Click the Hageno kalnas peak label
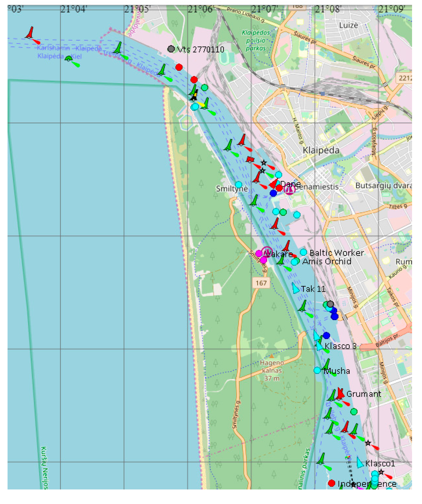The image size is (422, 504). (272, 370)
